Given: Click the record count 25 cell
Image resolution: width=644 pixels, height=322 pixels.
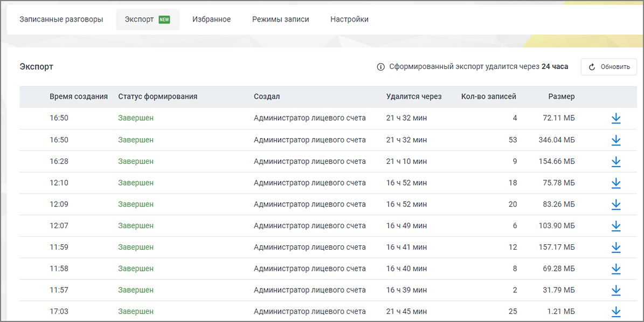Looking at the screenshot, I should point(513,312).
